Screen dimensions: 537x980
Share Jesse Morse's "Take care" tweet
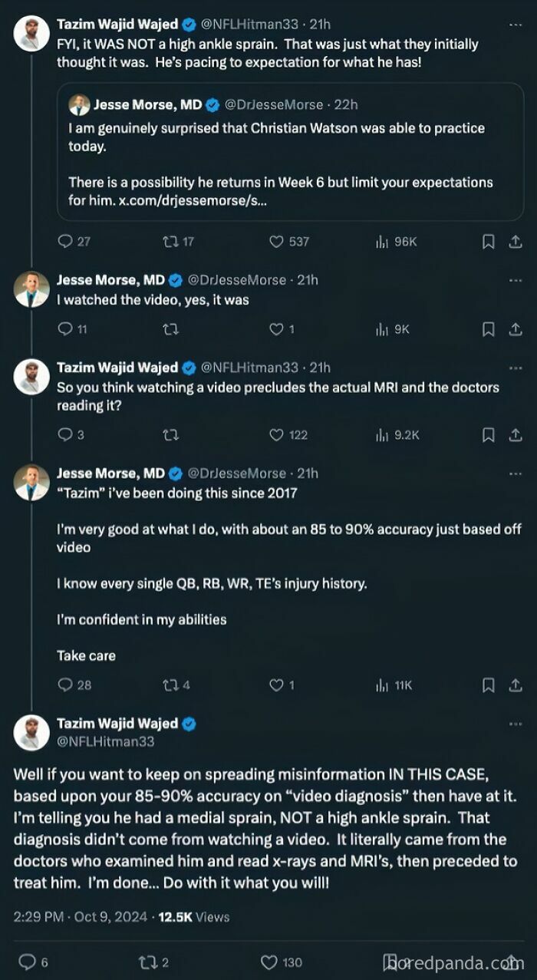515,685
